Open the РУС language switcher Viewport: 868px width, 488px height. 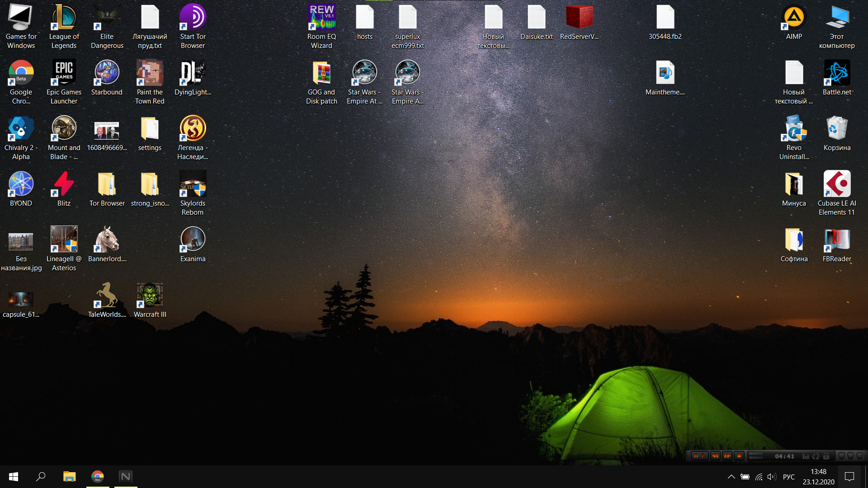(x=788, y=477)
